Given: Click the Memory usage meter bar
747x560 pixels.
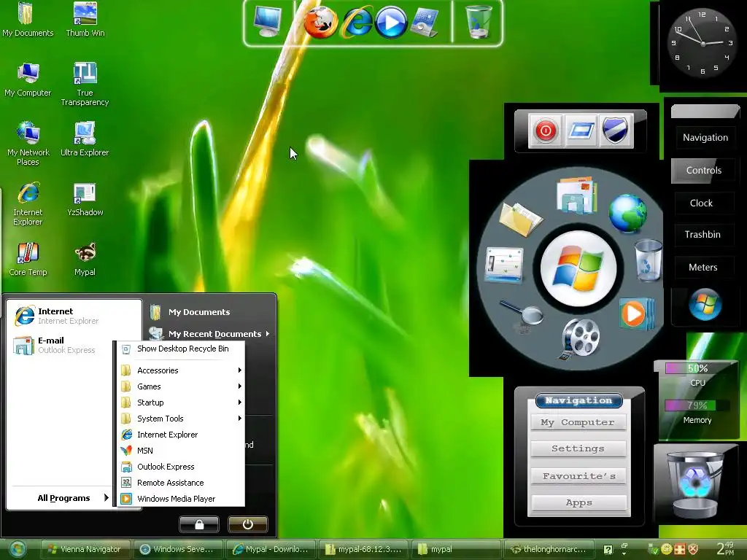Looking at the screenshot, I should [x=697, y=405].
